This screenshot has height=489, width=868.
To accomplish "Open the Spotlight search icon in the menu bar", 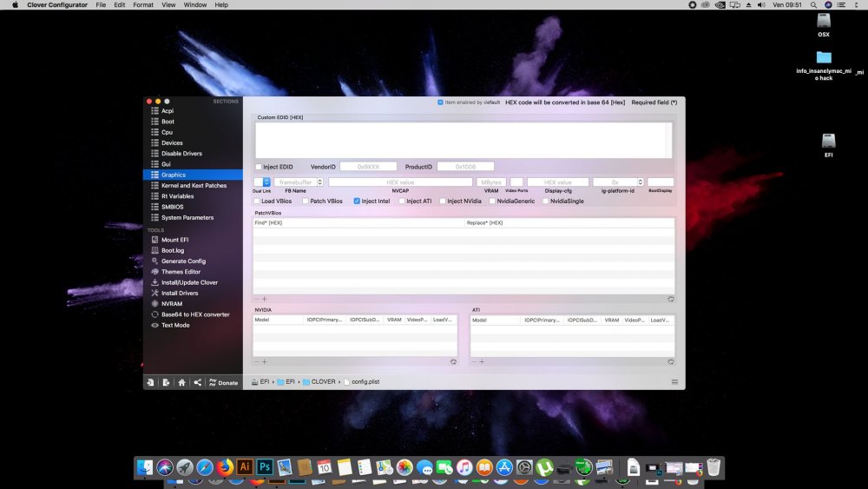I will pos(814,5).
